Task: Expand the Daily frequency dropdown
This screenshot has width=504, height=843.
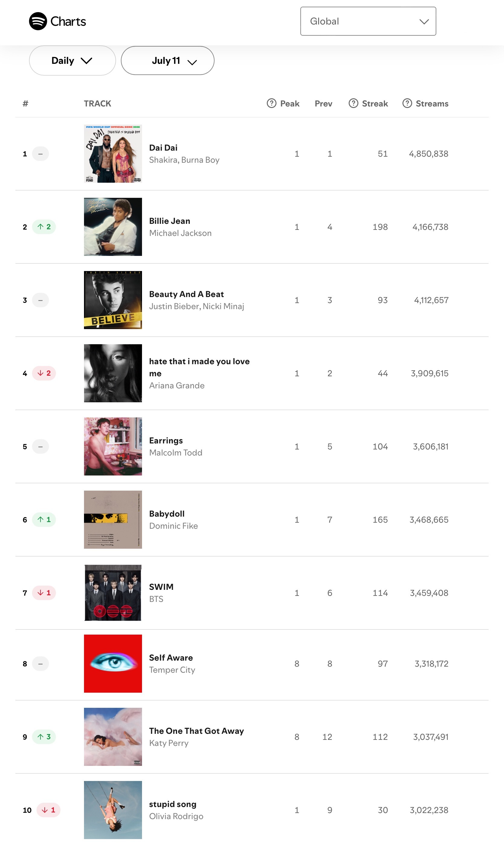Action: tap(72, 60)
